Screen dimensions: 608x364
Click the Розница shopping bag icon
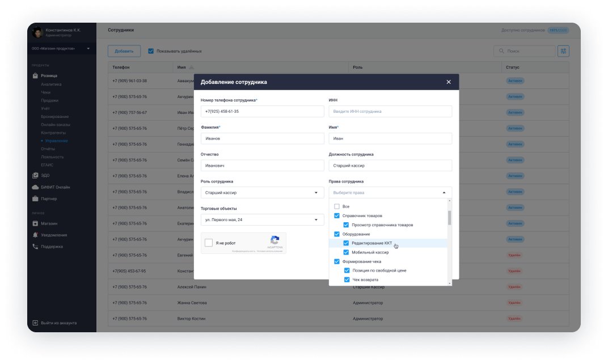35,75
